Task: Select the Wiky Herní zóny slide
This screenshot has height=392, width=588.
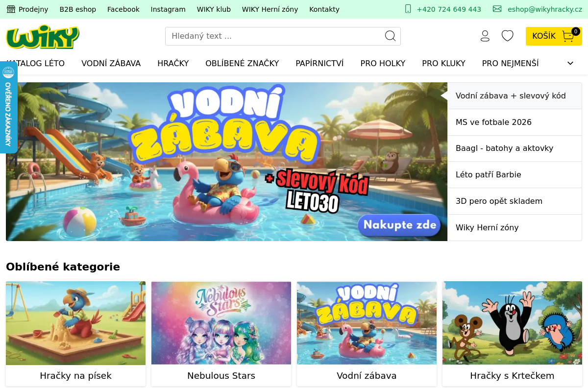Action: [x=514, y=227]
